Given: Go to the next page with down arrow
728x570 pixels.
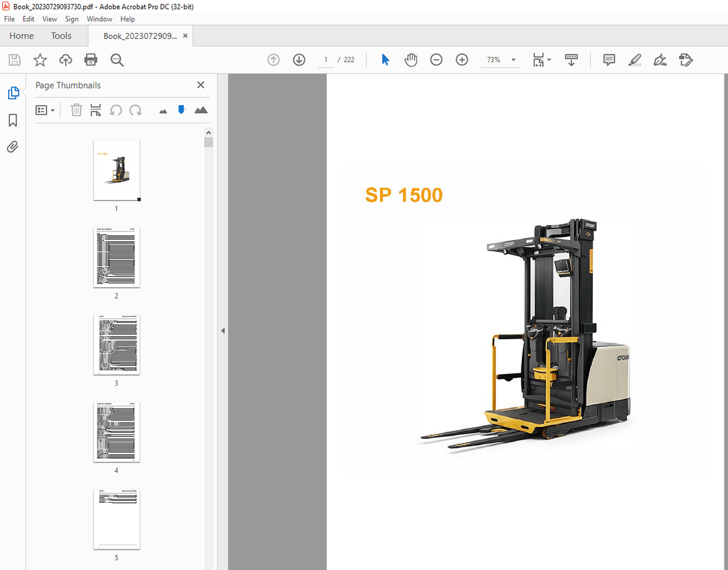Looking at the screenshot, I should pyautogui.click(x=299, y=59).
